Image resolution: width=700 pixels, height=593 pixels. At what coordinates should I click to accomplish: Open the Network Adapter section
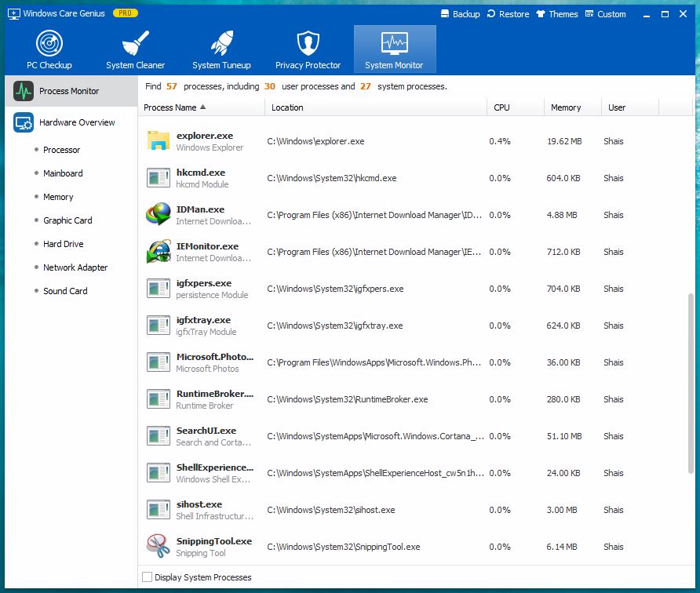coord(75,267)
